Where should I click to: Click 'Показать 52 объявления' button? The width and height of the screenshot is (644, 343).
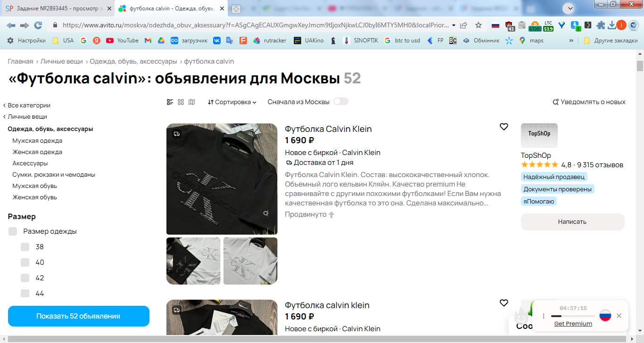79,316
